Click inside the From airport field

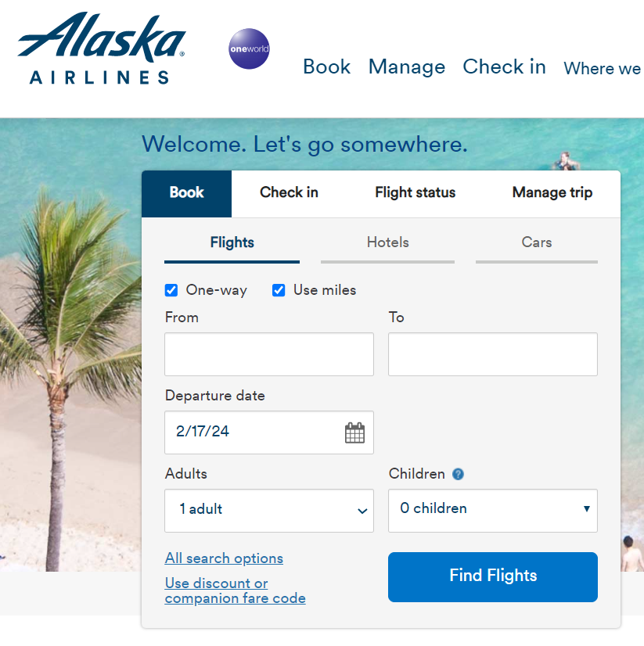[x=268, y=354]
